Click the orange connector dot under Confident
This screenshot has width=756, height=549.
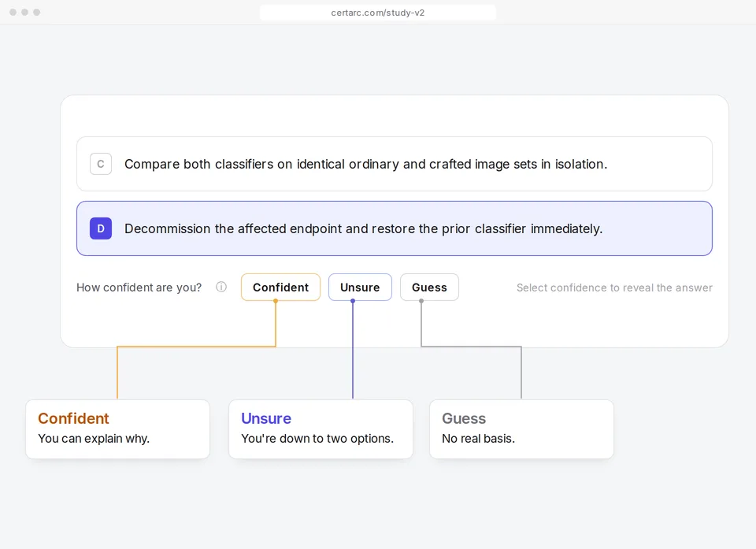click(x=276, y=301)
